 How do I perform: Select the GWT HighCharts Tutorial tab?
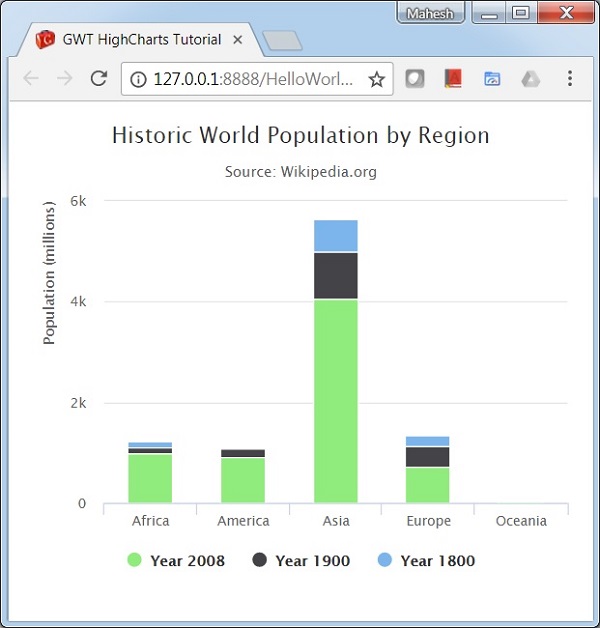point(140,40)
